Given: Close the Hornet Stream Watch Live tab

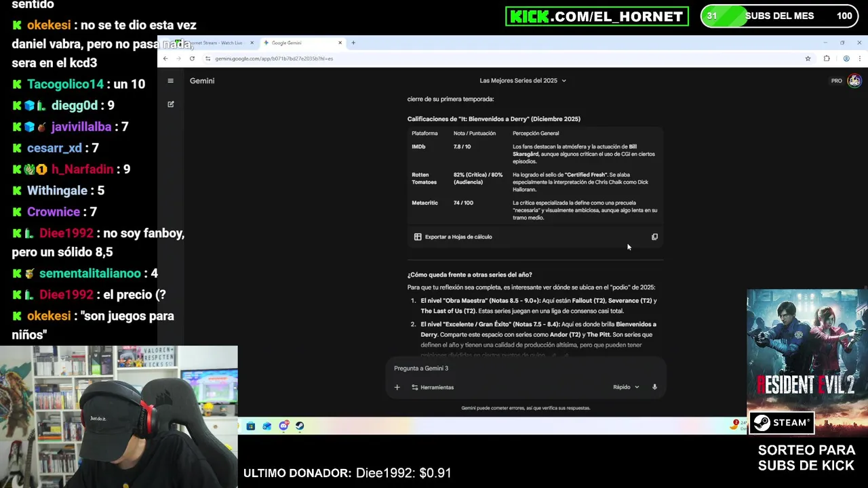Looking at the screenshot, I should 252,43.
